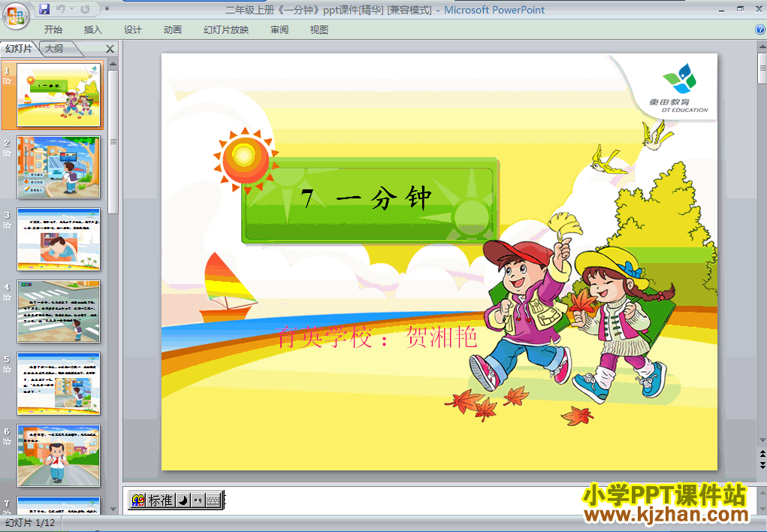The image size is (767, 532).
Task: Click the blue Help question mark icon
Action: 760,29
